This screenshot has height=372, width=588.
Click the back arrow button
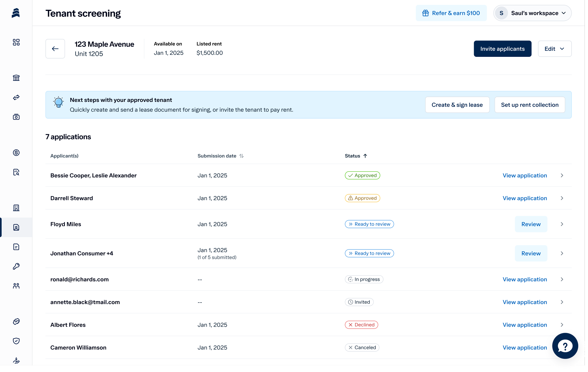pyautogui.click(x=55, y=49)
